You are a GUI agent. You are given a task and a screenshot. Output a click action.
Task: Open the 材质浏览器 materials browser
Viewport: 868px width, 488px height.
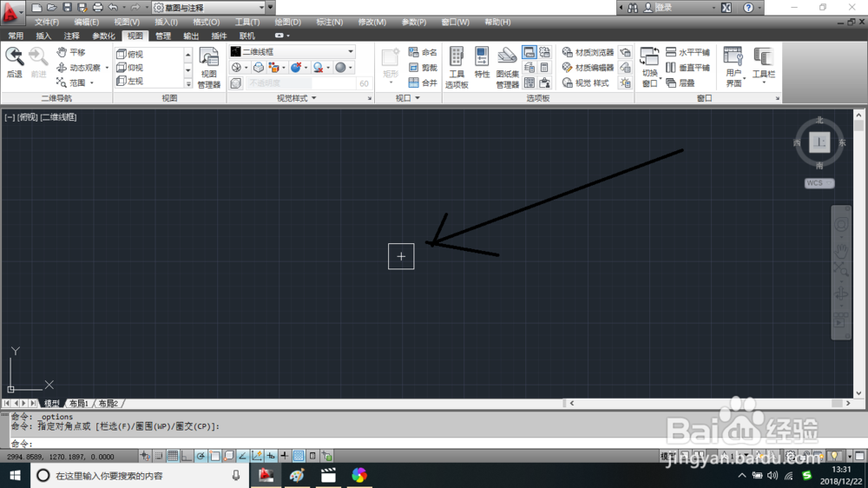(588, 52)
